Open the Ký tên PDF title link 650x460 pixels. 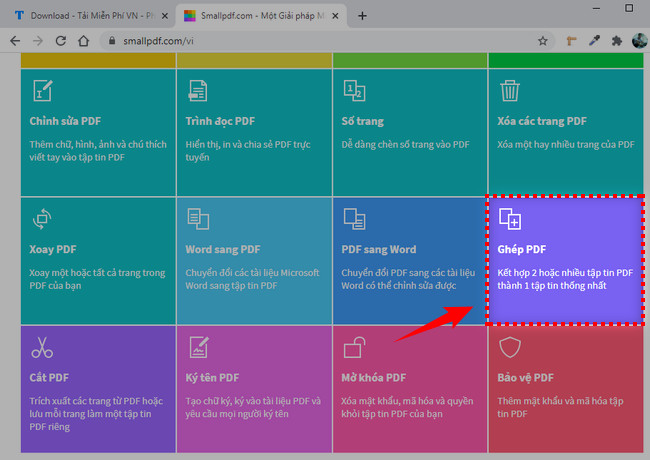[x=212, y=378]
